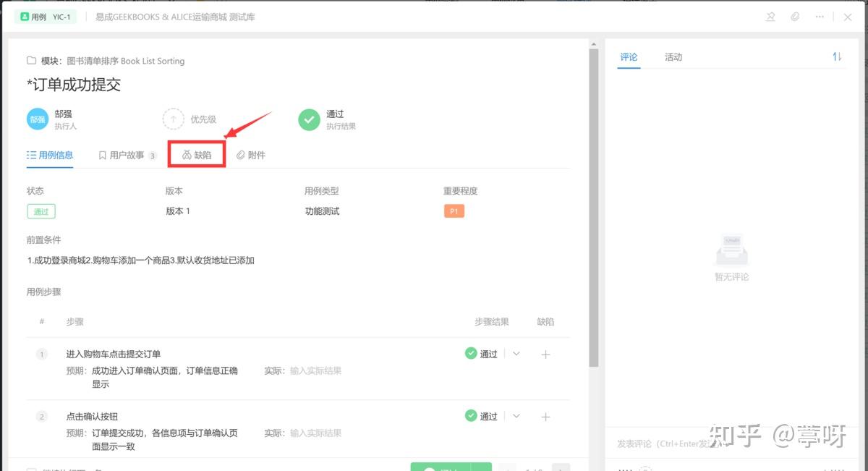Click the 优先级 priority icon
Viewport: 868px width, 471px height.
[174, 118]
